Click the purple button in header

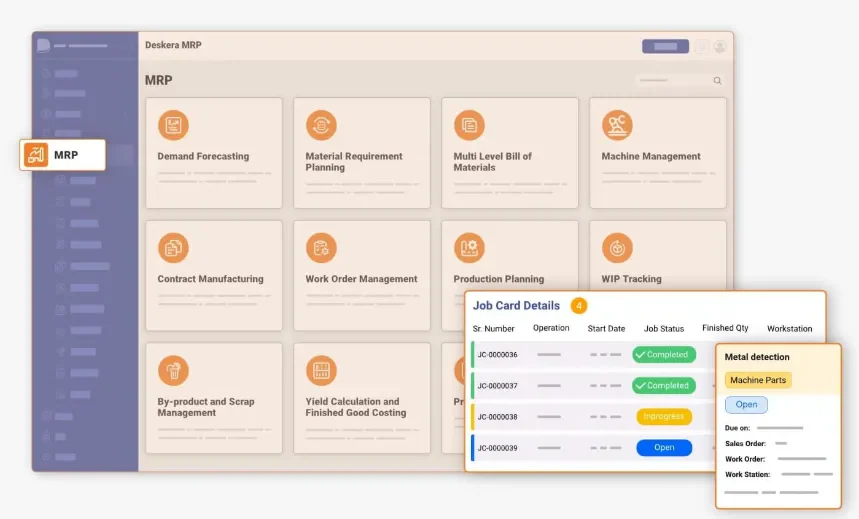(x=665, y=47)
